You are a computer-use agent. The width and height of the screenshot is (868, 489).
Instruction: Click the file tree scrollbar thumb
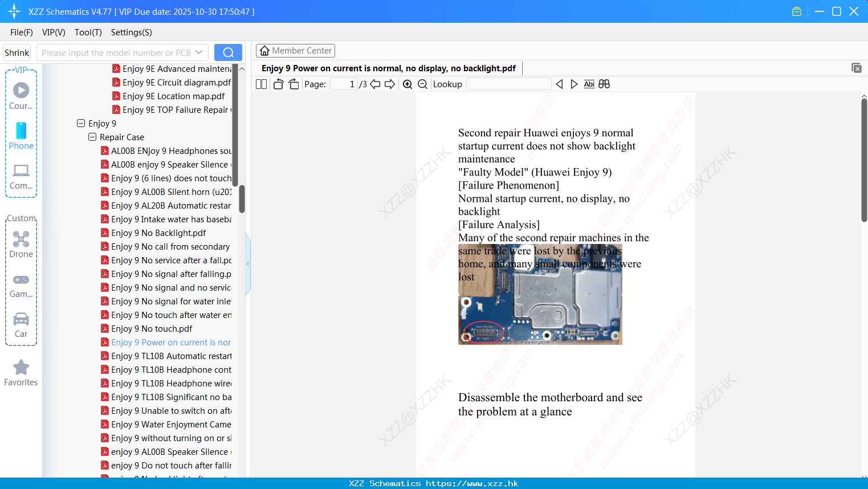242,199
